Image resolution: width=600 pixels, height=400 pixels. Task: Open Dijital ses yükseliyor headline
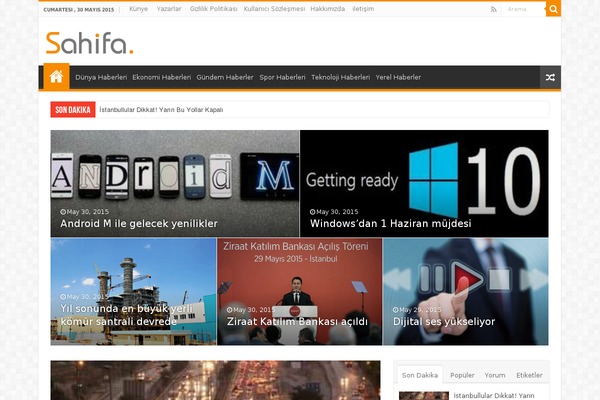444,322
